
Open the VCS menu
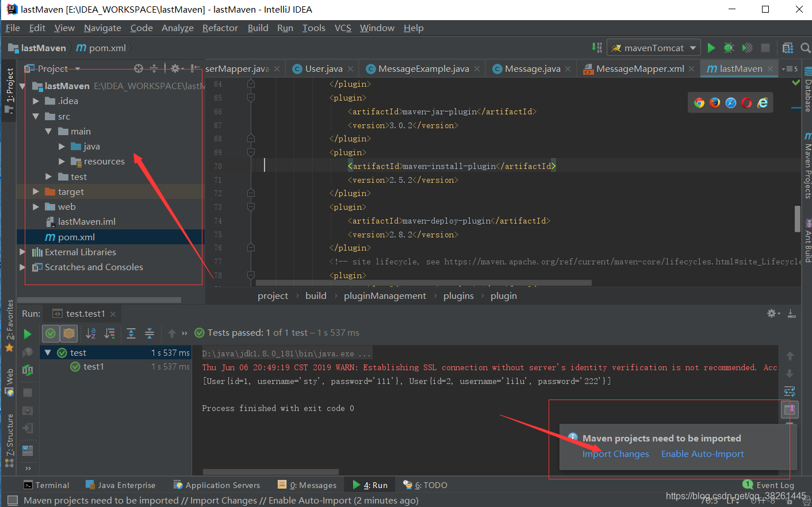343,28
